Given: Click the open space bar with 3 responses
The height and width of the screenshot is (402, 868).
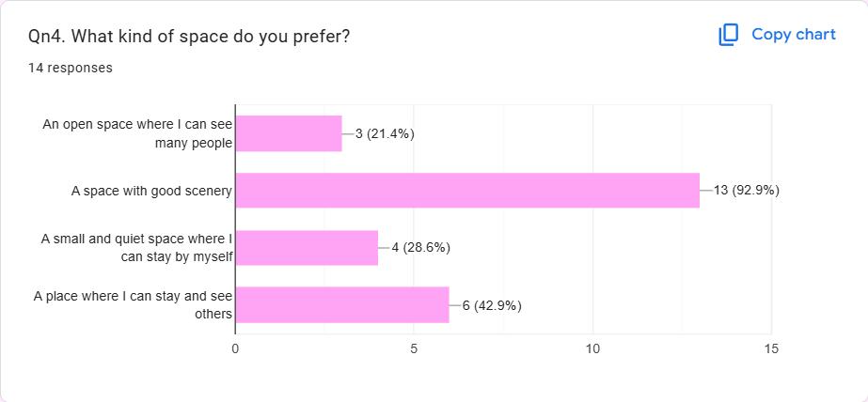Looking at the screenshot, I should pos(289,133).
